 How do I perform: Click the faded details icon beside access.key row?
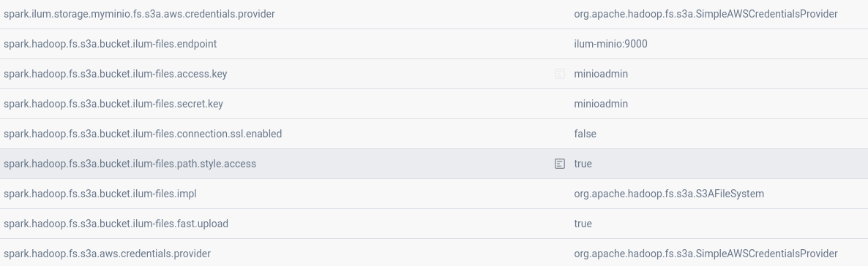(560, 74)
